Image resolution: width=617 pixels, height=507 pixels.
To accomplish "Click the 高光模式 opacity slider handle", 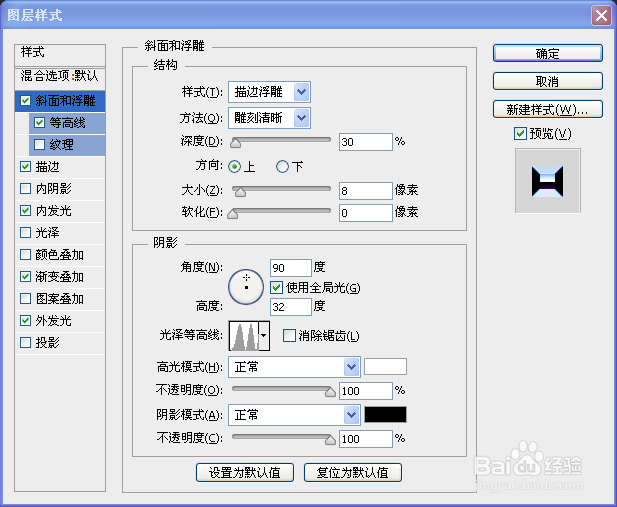I will tap(330, 392).
